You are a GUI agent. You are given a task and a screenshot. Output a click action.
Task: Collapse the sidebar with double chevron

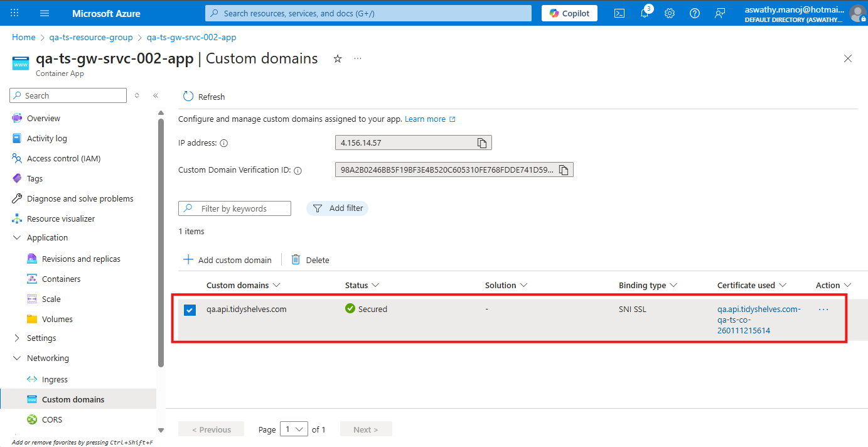pos(156,95)
